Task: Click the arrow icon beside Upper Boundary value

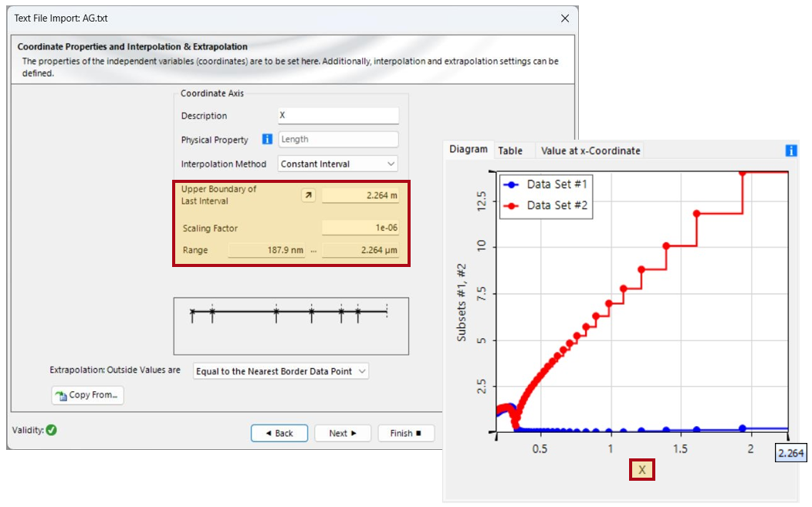Action: pos(309,195)
